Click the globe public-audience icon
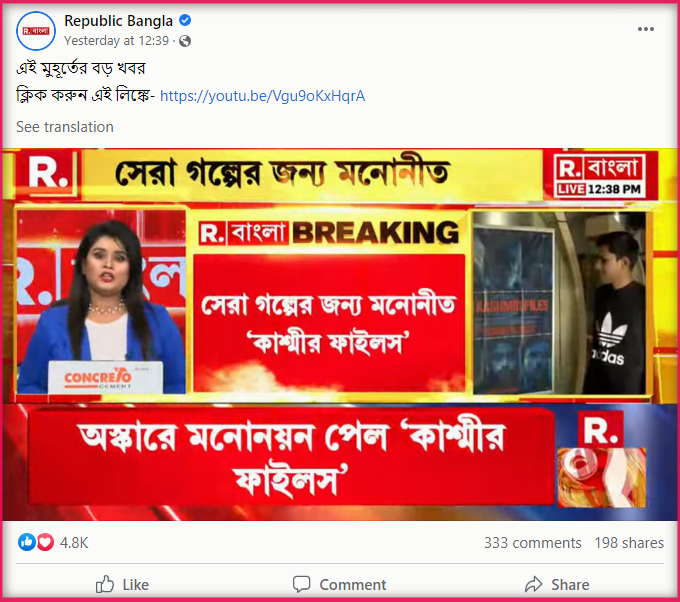 pos(185,41)
